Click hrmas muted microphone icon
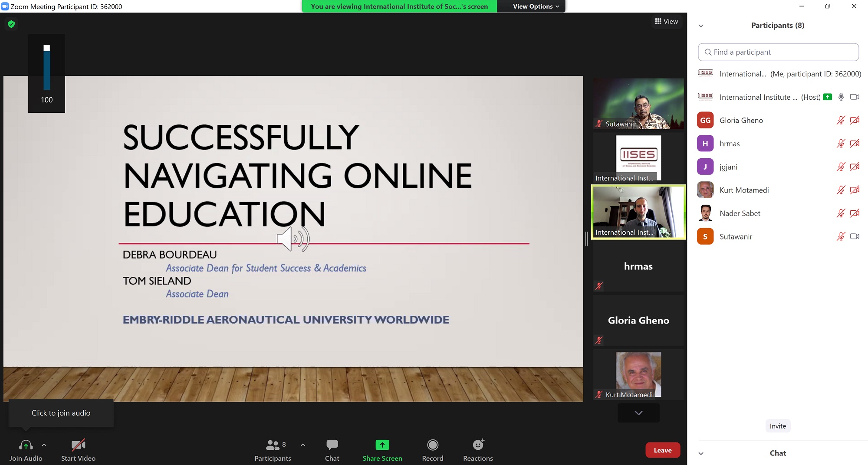 pos(841,144)
